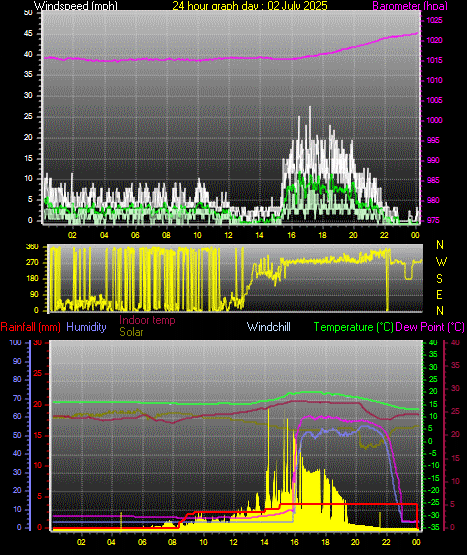Click the 975 barometer axis value
Viewport: 467px width, 555px height.
click(434, 221)
